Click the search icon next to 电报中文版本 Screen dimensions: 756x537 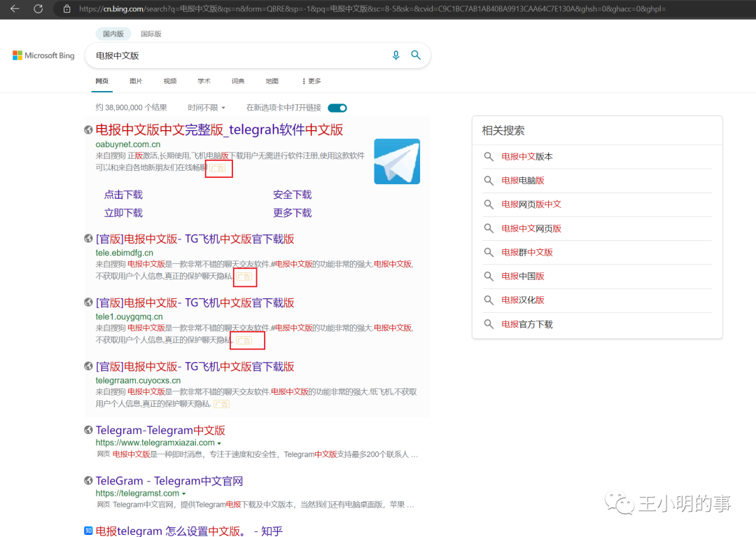pos(489,157)
